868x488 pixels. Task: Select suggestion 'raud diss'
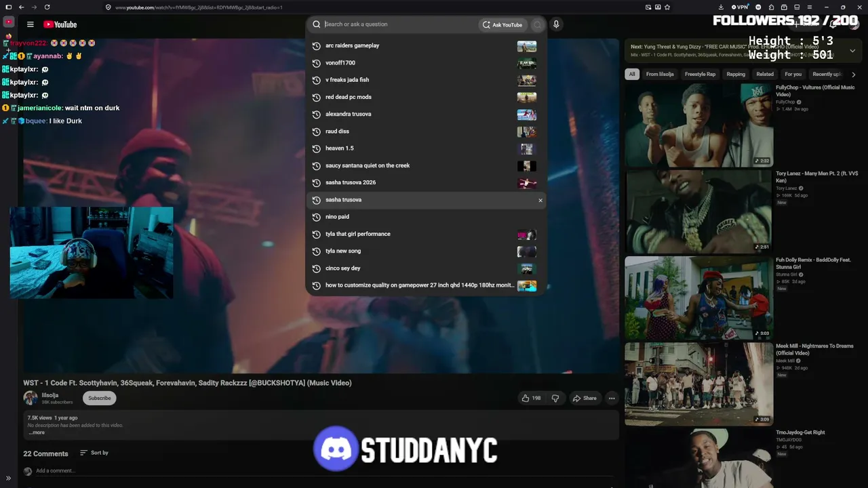(x=426, y=131)
